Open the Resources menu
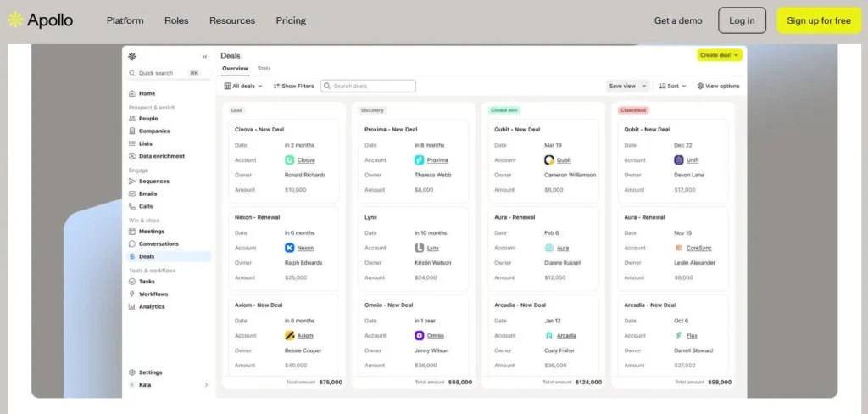This screenshot has height=414, width=868. [x=232, y=20]
